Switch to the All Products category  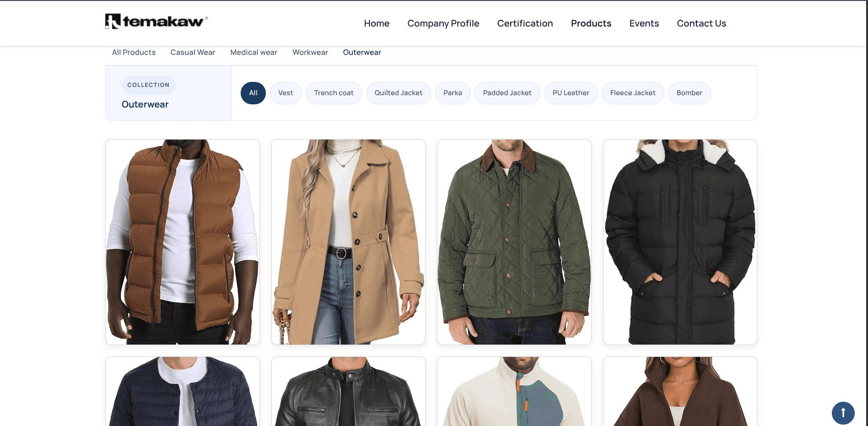coord(134,52)
